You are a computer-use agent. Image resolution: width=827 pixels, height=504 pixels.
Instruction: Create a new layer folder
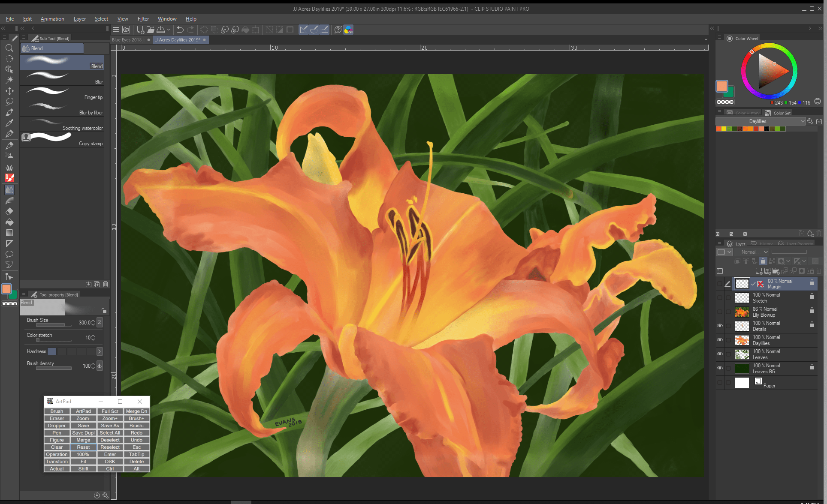click(x=776, y=271)
